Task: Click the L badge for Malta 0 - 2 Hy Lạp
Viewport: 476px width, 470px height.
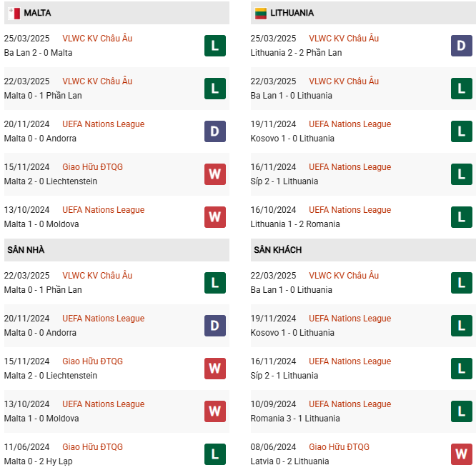Action: (x=215, y=454)
